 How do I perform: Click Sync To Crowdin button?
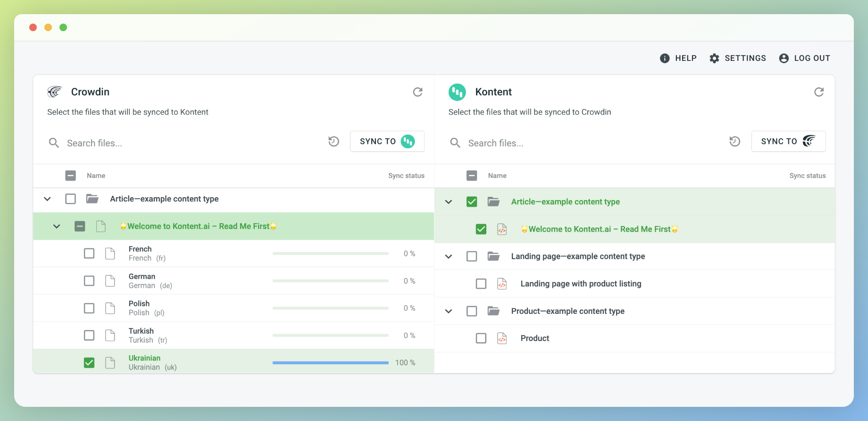click(789, 141)
